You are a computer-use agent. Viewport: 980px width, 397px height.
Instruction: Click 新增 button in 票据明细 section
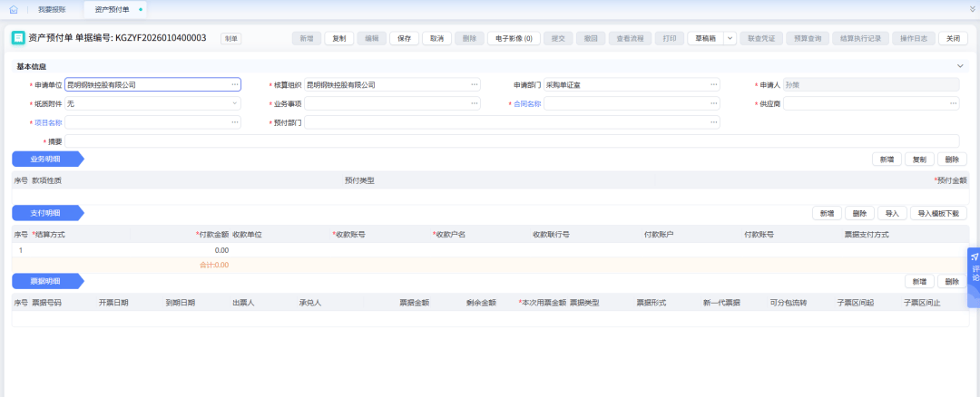pos(918,282)
